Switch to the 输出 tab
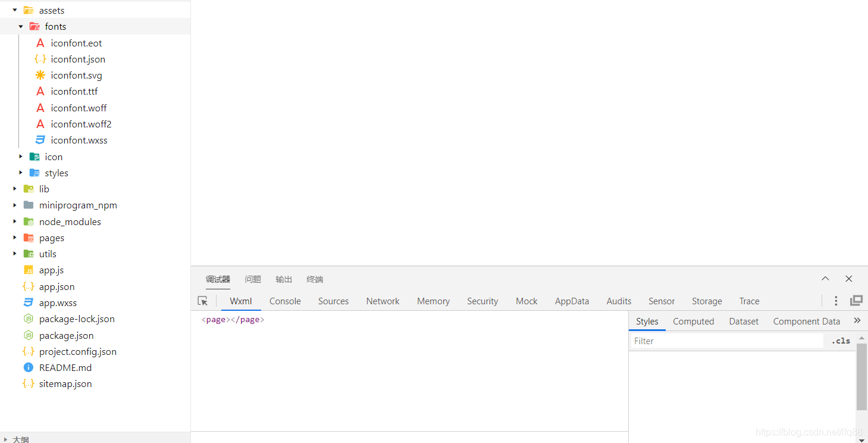Image resolution: width=868 pixels, height=443 pixels. 284,279
